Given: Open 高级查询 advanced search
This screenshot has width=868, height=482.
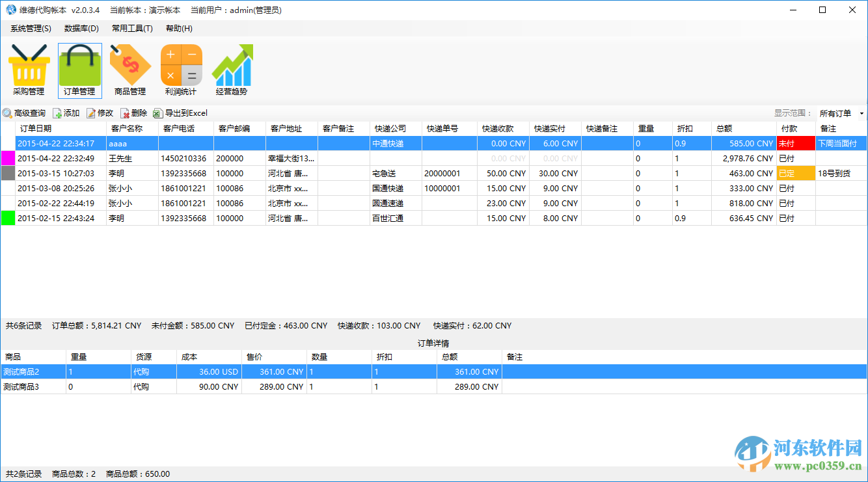Looking at the screenshot, I should click(26, 113).
